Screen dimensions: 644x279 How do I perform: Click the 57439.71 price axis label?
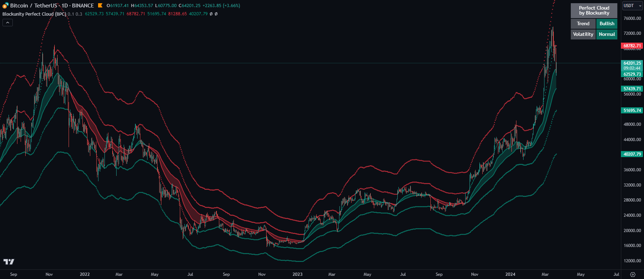(x=632, y=89)
